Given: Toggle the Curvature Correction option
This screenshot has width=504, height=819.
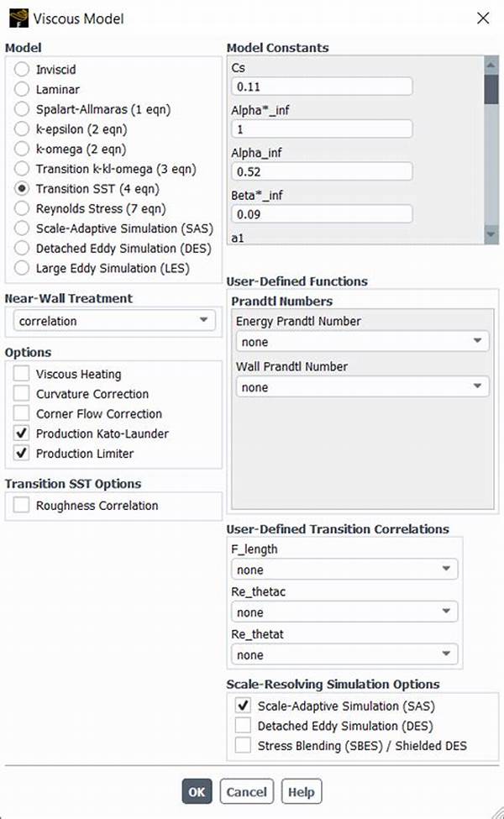Looking at the screenshot, I should 21,394.
